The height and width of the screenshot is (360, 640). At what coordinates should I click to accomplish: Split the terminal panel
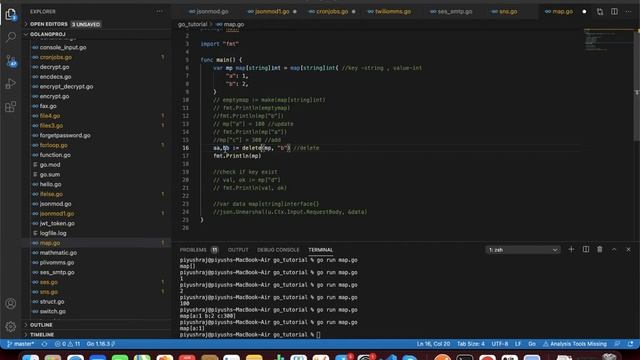pos(586,249)
